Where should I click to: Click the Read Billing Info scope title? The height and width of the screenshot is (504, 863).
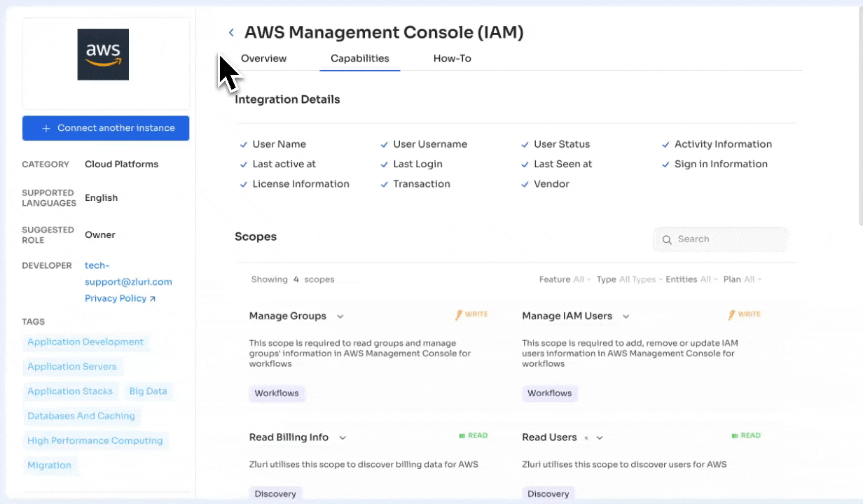coord(289,437)
